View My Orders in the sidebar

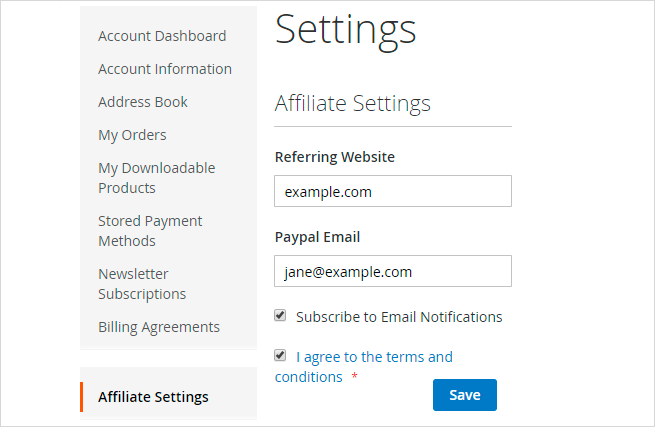pyautogui.click(x=132, y=135)
